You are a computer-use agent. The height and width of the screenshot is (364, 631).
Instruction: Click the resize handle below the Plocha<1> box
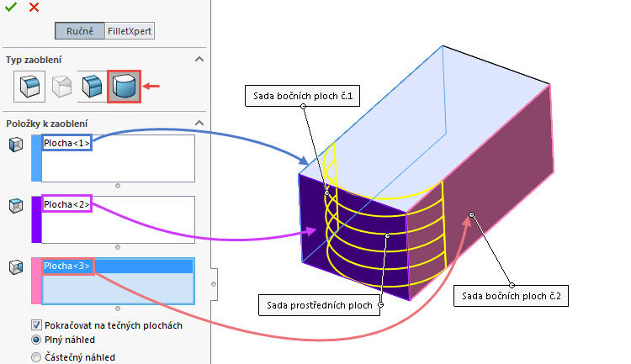click(x=118, y=186)
